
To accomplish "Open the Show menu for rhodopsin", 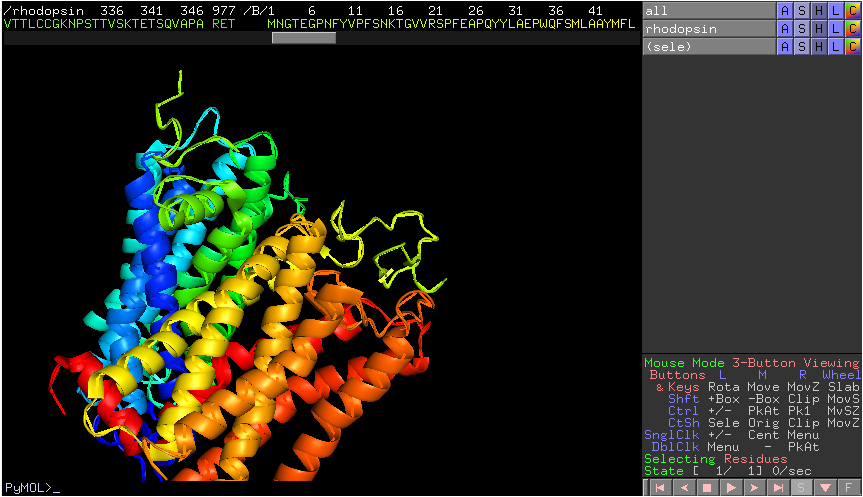I will pos(802,29).
